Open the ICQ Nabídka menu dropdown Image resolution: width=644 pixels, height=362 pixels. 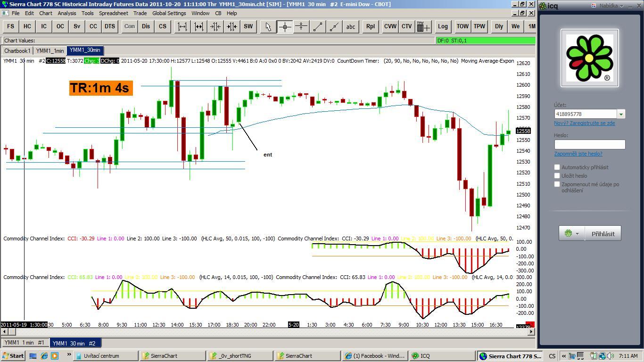[611, 6]
